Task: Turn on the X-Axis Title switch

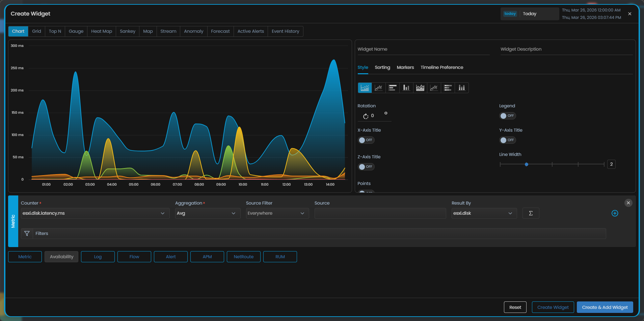Action: tap(366, 140)
